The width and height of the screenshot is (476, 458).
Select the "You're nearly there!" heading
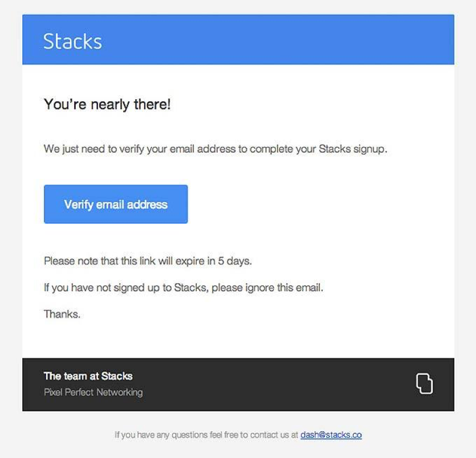tap(107, 105)
